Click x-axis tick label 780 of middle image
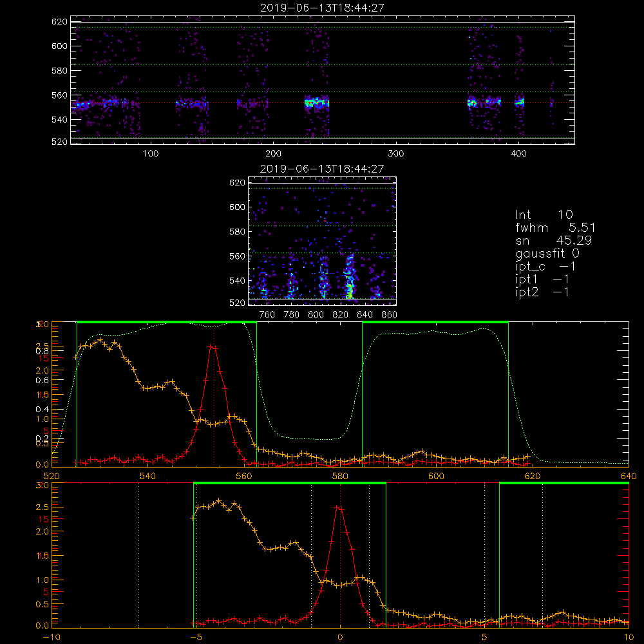Viewport: 644px width, 644px height. click(x=292, y=315)
